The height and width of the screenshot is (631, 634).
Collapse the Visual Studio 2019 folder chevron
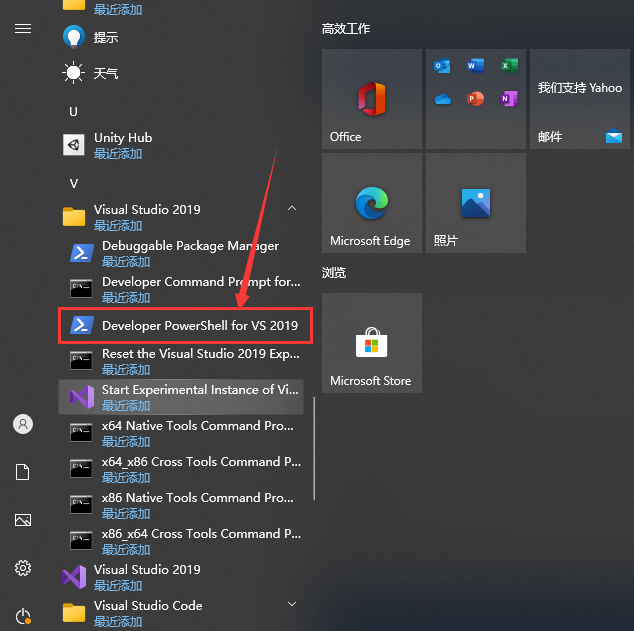[x=292, y=208]
